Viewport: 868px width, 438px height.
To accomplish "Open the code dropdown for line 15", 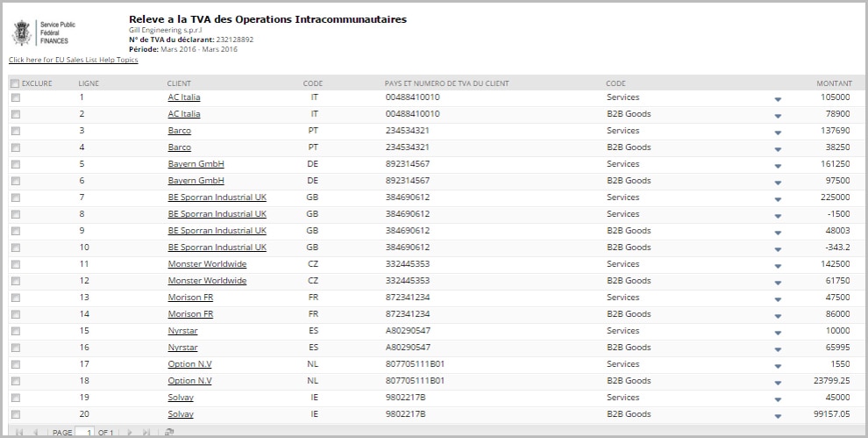I will 778,333.
